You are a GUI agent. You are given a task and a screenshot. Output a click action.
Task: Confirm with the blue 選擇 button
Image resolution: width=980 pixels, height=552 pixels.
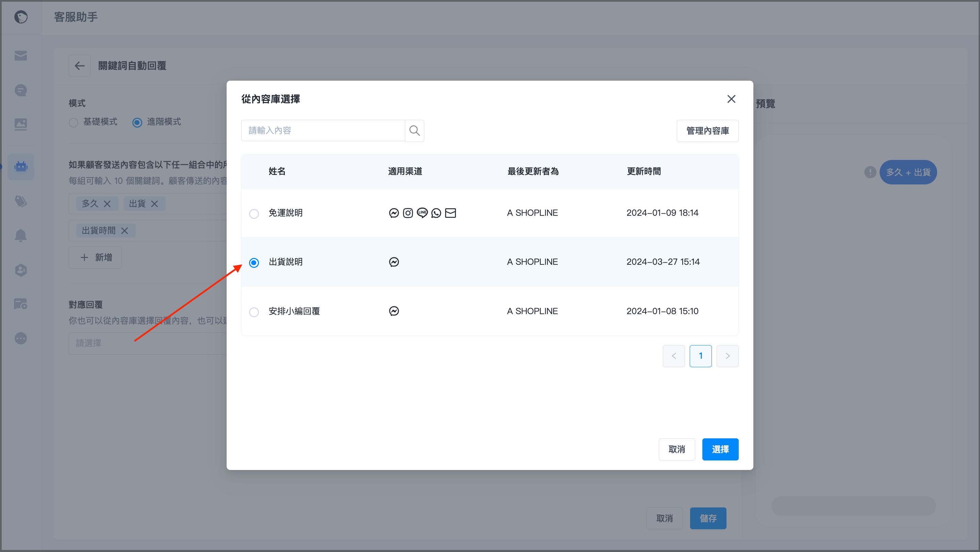(720, 449)
